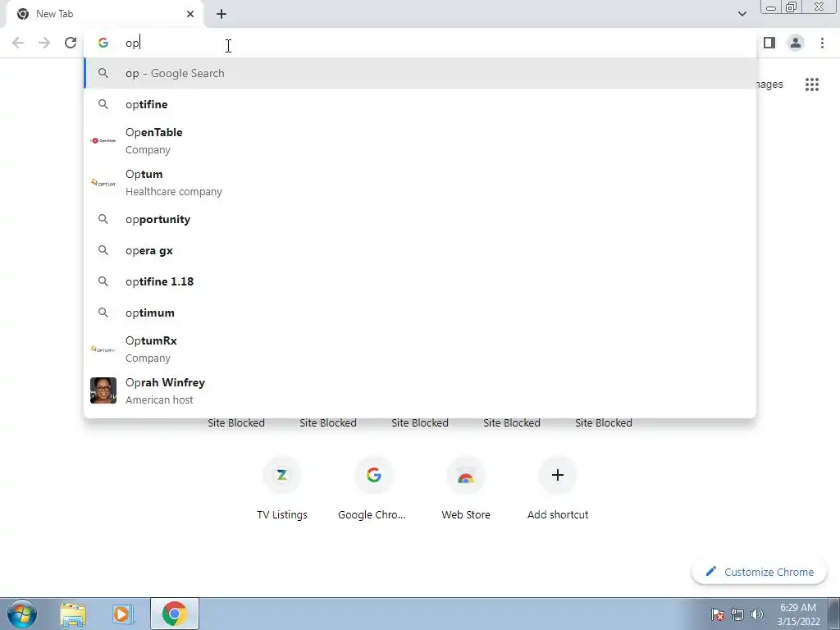Open the volume tray icon

tap(756, 614)
